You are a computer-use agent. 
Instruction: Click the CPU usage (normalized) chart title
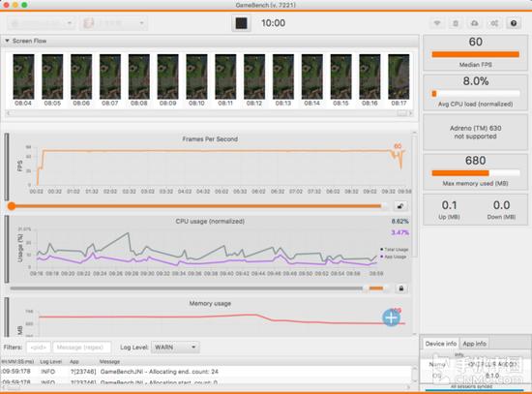[210, 221]
